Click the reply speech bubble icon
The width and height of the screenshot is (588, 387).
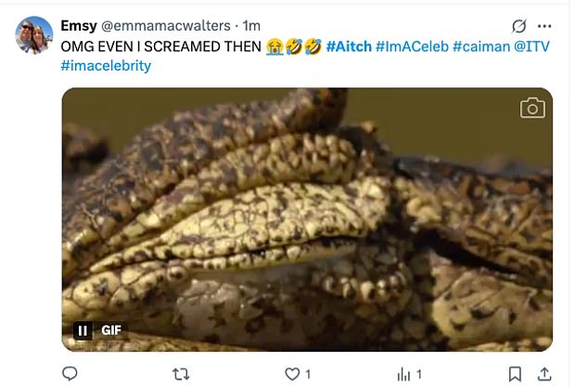(70, 373)
